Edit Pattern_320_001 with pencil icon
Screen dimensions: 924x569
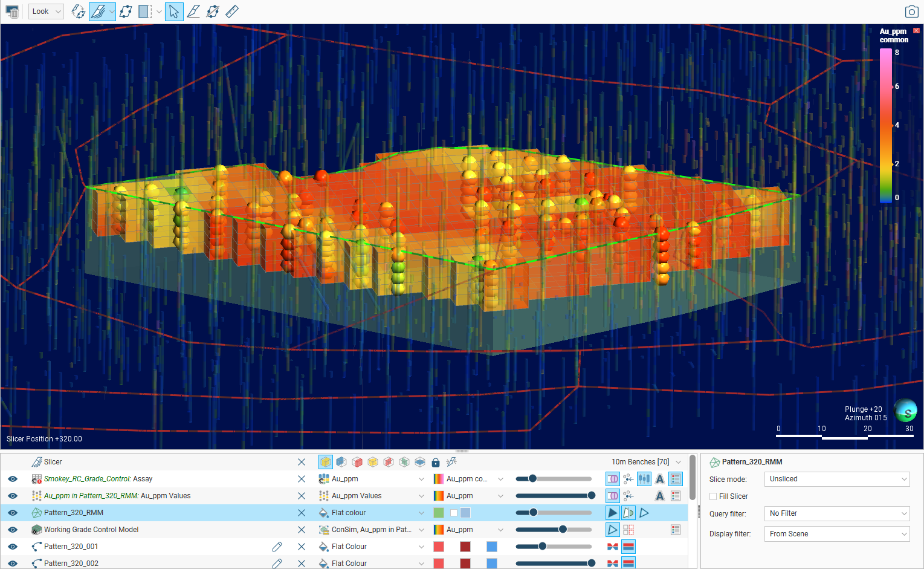pyautogui.click(x=277, y=547)
